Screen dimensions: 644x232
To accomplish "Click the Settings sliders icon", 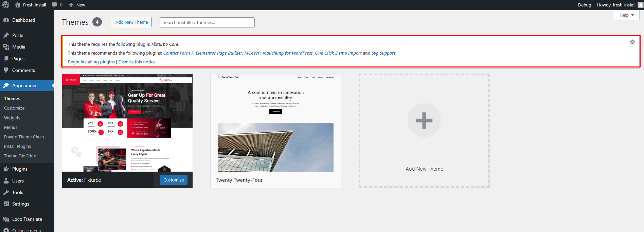I will tap(6, 204).
